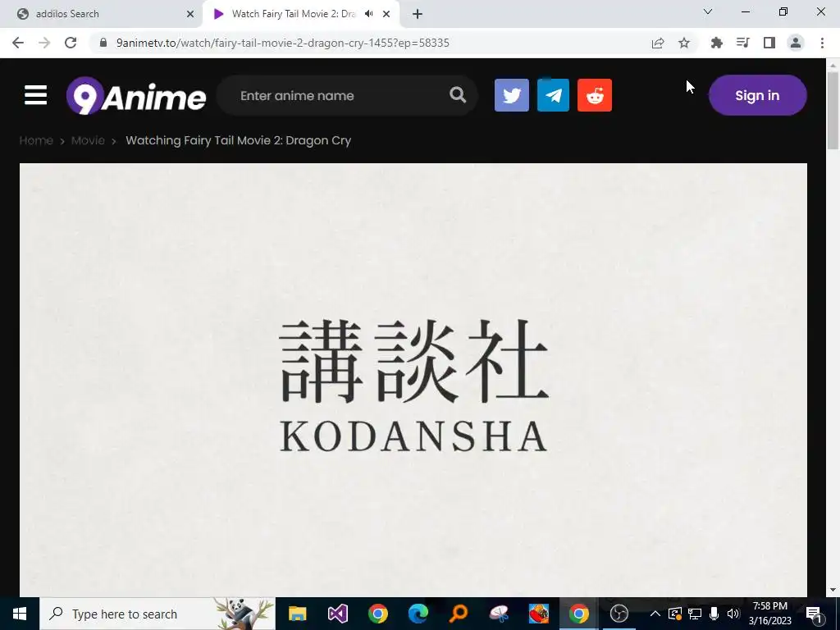Open the tab search dropdown chevron

click(x=708, y=11)
